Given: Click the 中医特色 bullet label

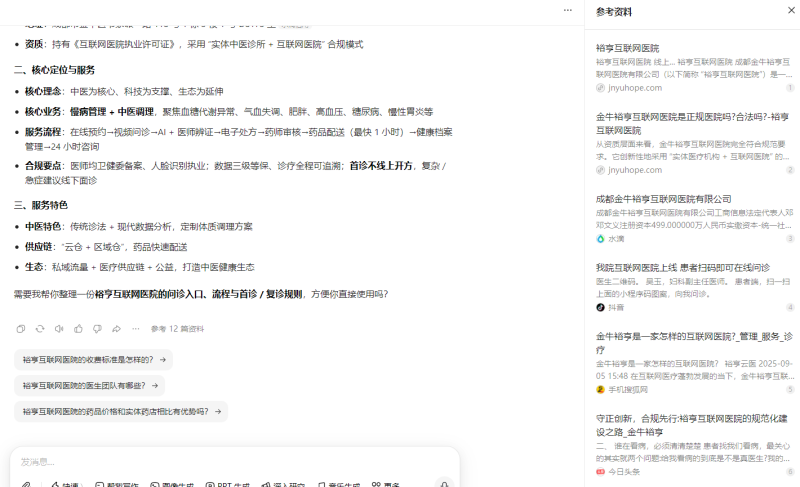Looking at the screenshot, I should pos(43,226).
